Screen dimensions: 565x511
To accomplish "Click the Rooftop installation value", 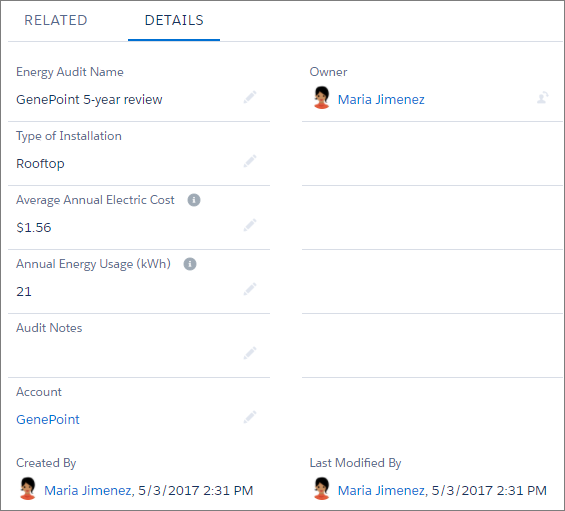I will click(40, 164).
